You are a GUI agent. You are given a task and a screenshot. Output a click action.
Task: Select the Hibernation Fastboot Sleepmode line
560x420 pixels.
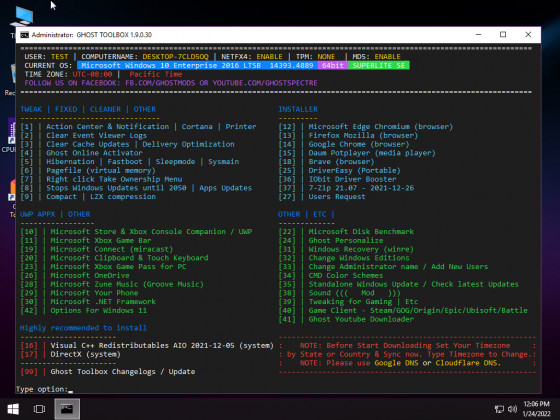tap(130, 162)
